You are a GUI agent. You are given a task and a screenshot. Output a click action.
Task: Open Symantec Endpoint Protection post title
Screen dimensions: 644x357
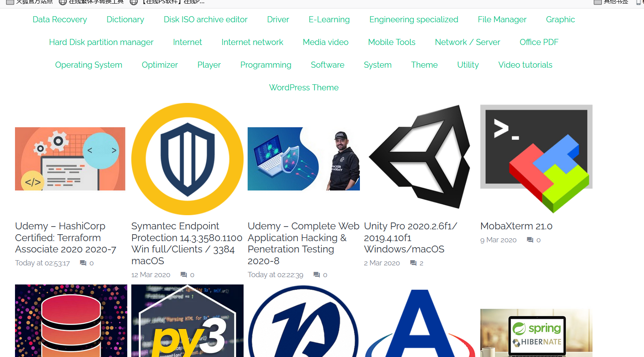coord(187,243)
